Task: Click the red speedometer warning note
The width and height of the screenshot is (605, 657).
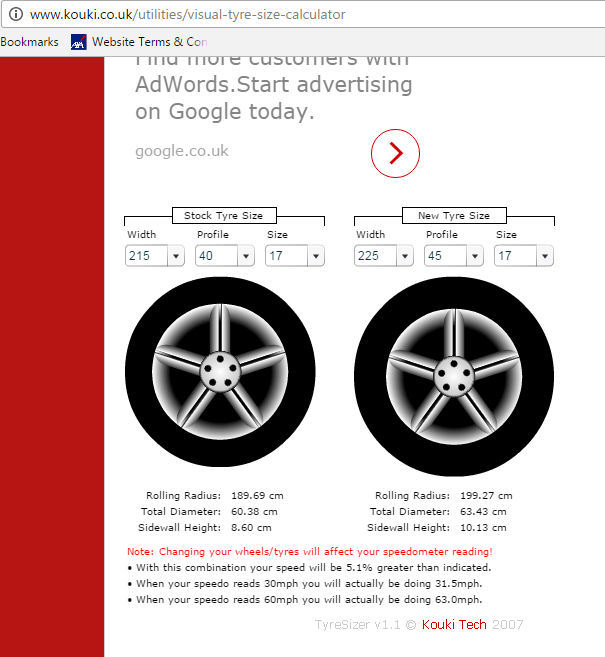Action: click(310, 552)
